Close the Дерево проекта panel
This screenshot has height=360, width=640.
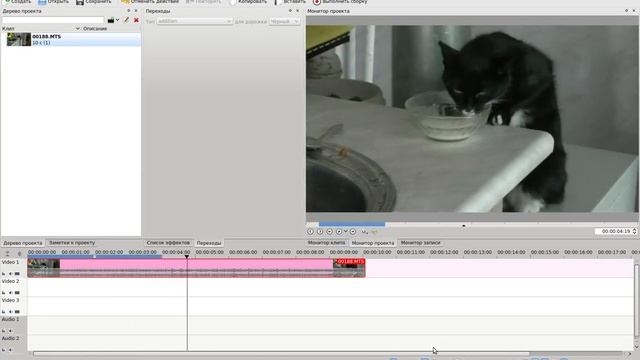click(x=136, y=11)
